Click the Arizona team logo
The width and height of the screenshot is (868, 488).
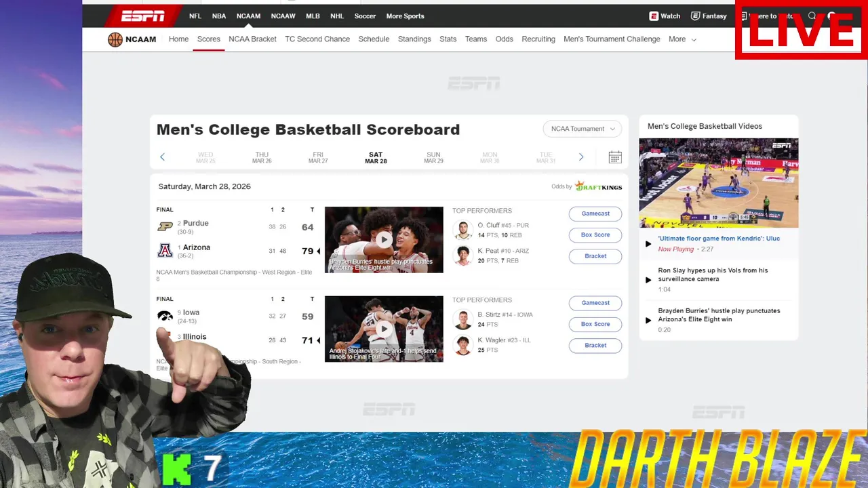click(165, 251)
